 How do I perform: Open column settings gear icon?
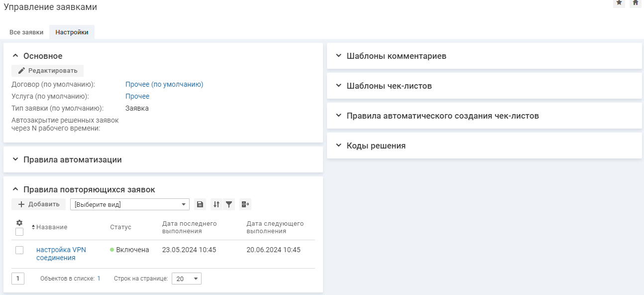19,223
